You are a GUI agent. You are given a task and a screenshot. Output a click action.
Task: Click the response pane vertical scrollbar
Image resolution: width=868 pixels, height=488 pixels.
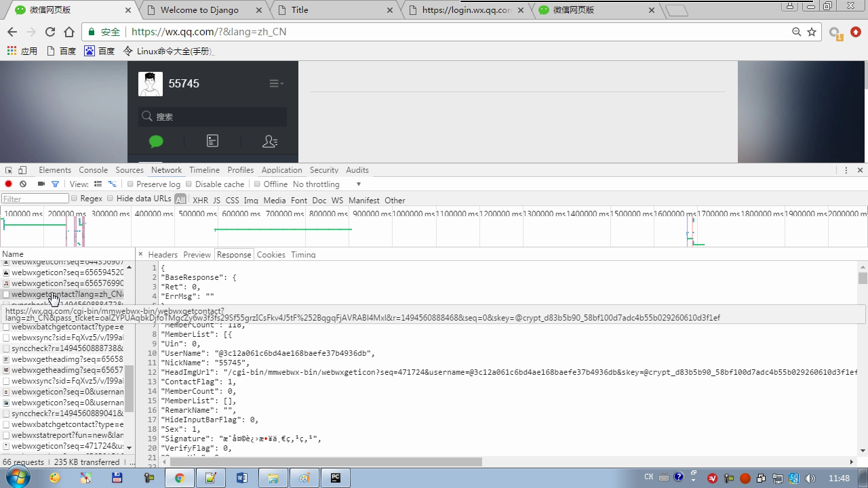(863, 279)
